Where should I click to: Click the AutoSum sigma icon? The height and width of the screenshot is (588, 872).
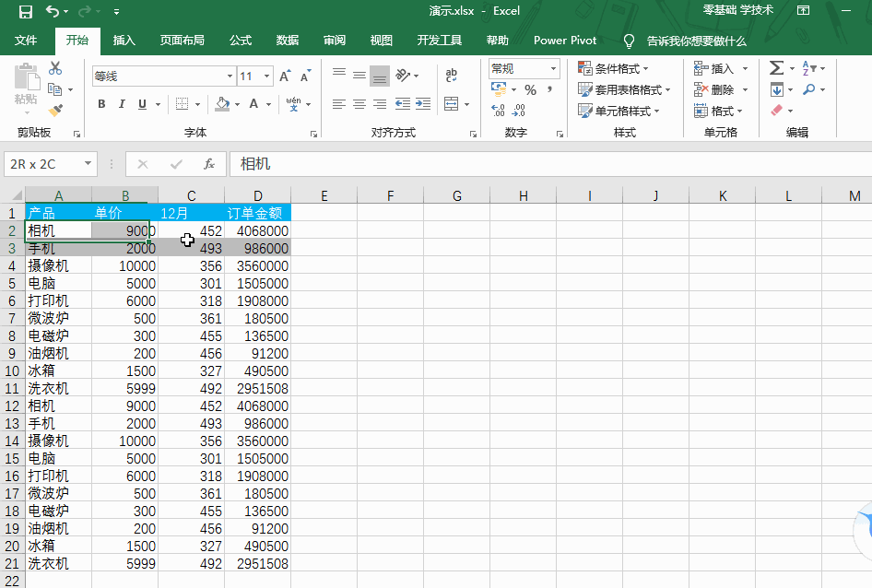pos(776,68)
